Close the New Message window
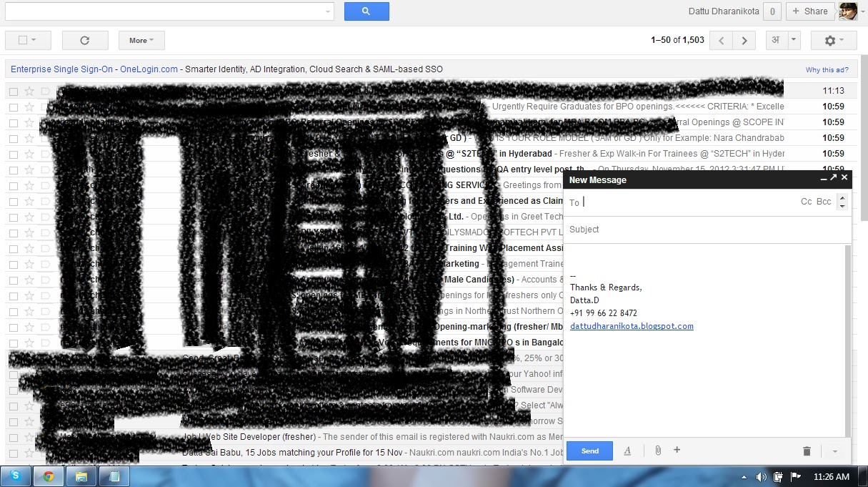Screen dimensions: 868x487 click(844, 178)
